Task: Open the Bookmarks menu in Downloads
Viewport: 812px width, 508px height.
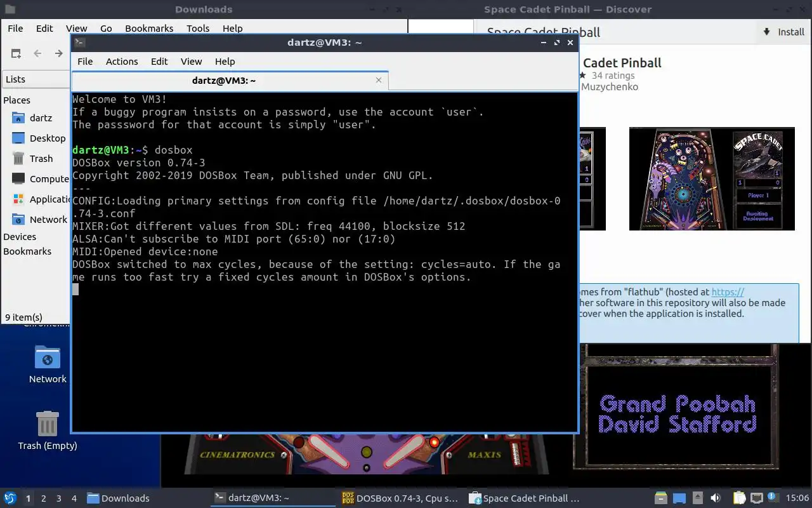Action: click(x=149, y=29)
